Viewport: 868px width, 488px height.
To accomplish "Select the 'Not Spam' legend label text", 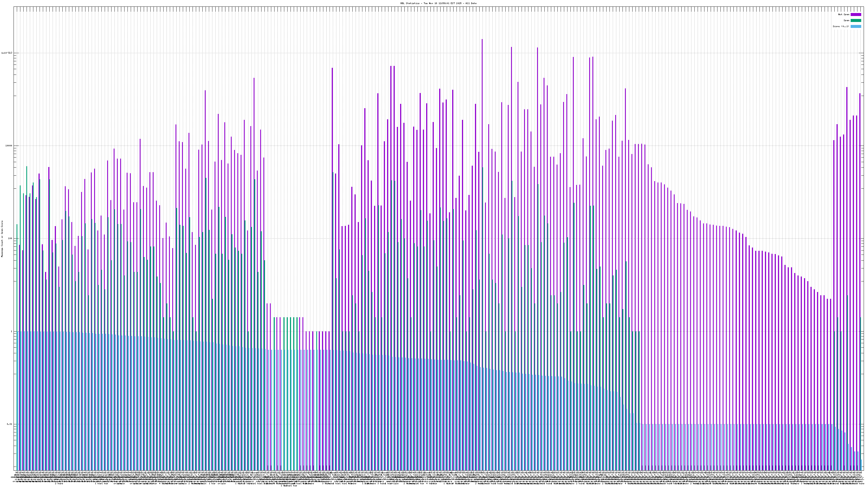I will coord(844,14).
